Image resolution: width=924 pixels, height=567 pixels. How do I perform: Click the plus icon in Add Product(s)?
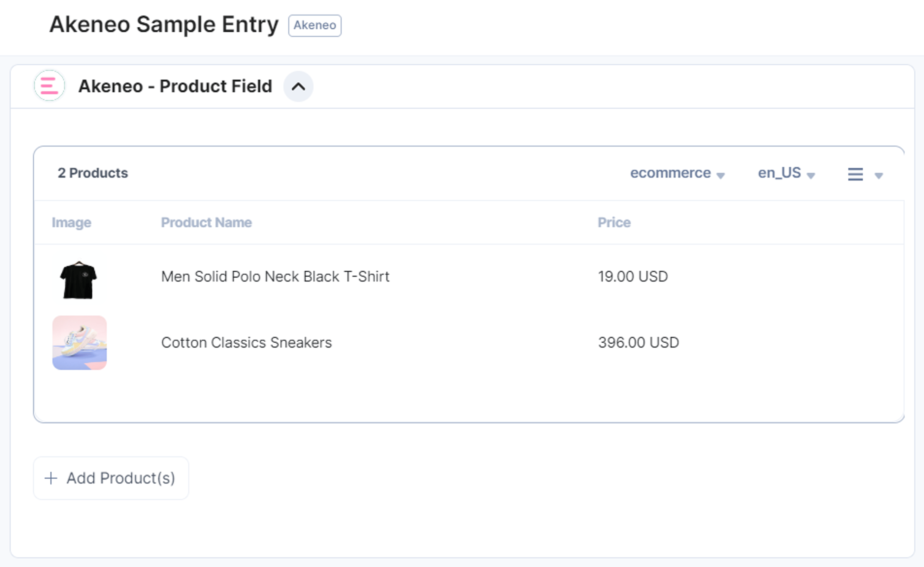click(51, 478)
